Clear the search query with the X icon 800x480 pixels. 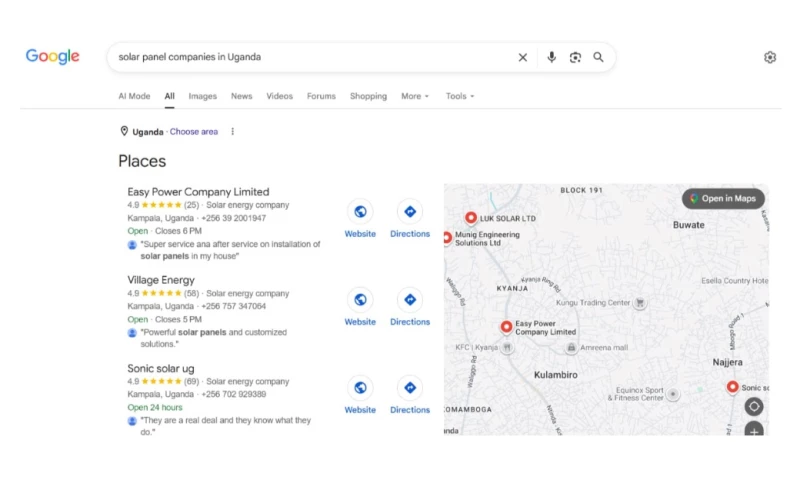pos(522,57)
